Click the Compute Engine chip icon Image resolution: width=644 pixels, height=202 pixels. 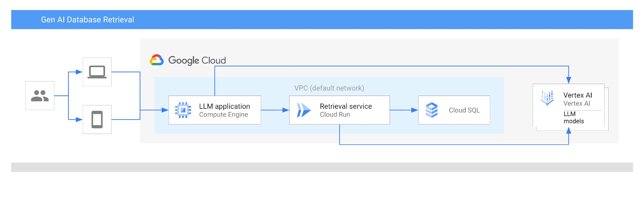[183, 110]
